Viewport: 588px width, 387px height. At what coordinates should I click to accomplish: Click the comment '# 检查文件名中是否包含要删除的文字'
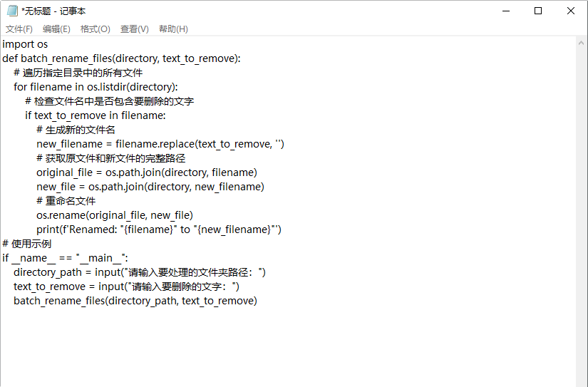pos(110,101)
